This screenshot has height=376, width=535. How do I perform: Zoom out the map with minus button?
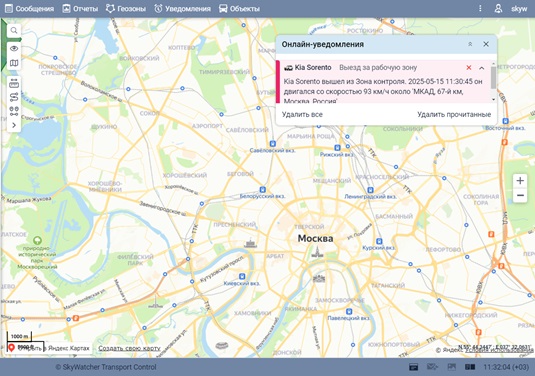pyautogui.click(x=520, y=196)
